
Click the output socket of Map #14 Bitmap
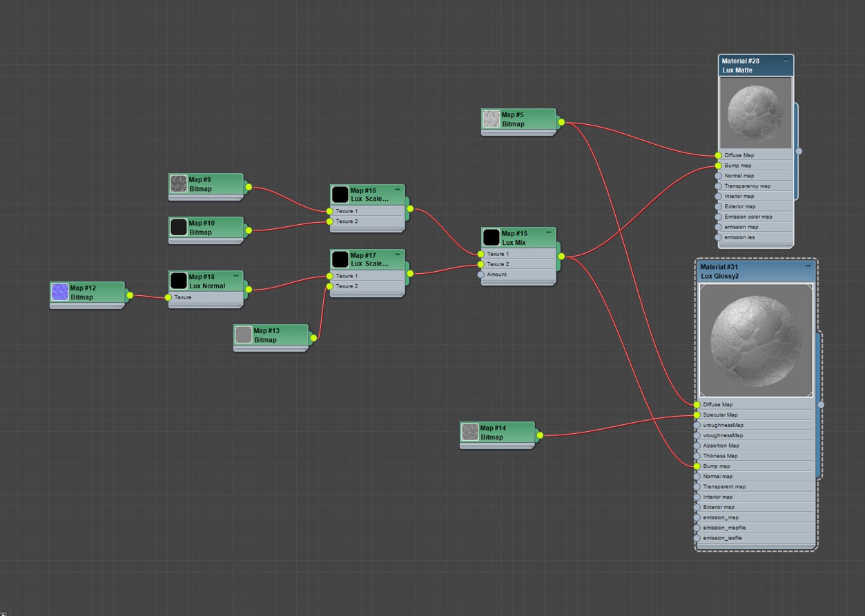[x=540, y=435]
